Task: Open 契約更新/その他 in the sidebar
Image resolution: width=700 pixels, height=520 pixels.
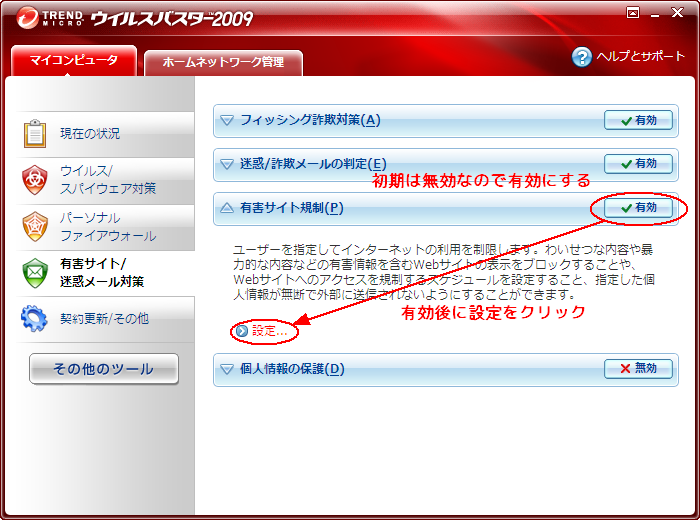Action: (105, 319)
